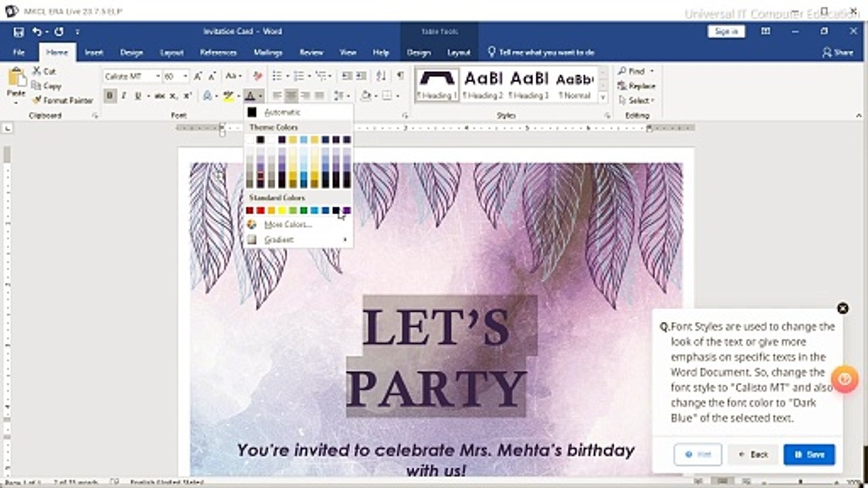Switch to the View ribbon tab
This screenshot has height=488, width=868.
[348, 52]
